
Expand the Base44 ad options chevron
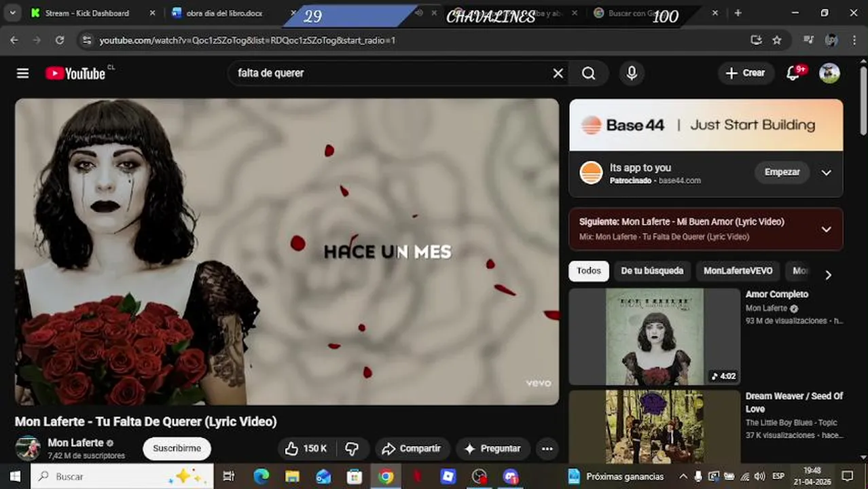tap(826, 173)
